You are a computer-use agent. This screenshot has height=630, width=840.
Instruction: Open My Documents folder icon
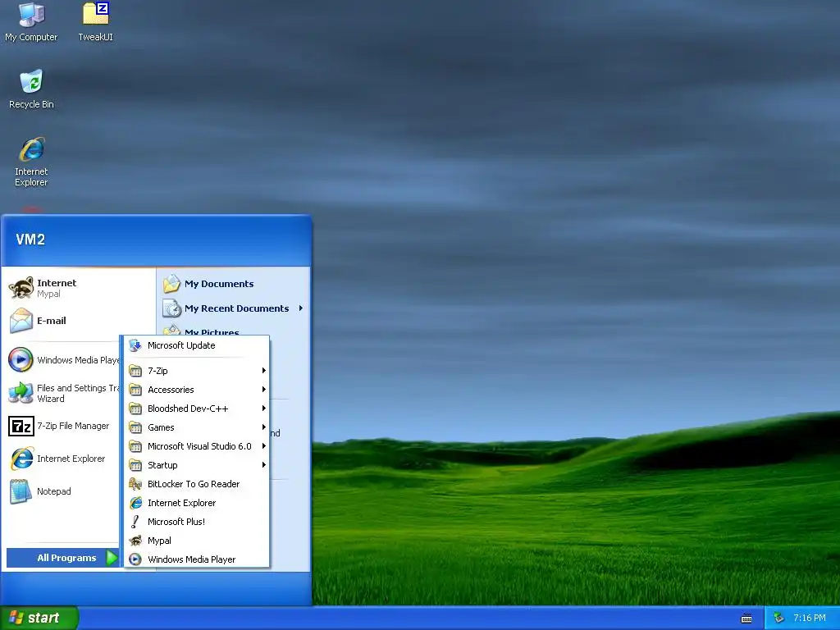[x=171, y=283]
